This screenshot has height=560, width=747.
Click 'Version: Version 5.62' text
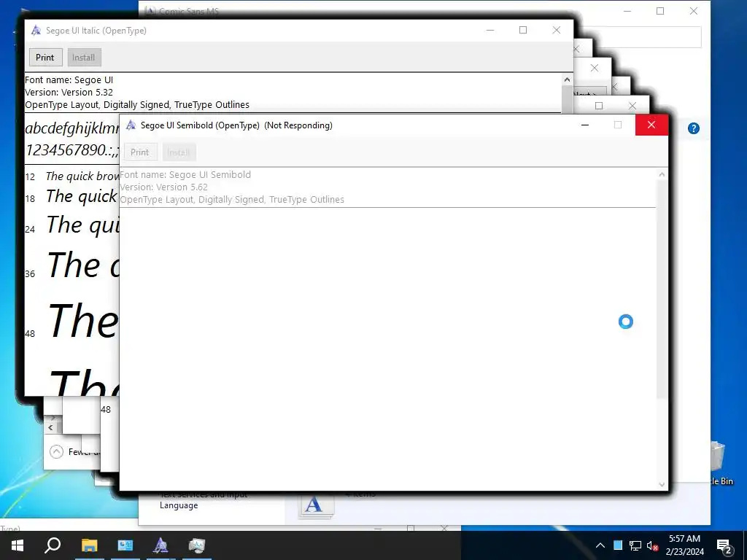tap(164, 187)
